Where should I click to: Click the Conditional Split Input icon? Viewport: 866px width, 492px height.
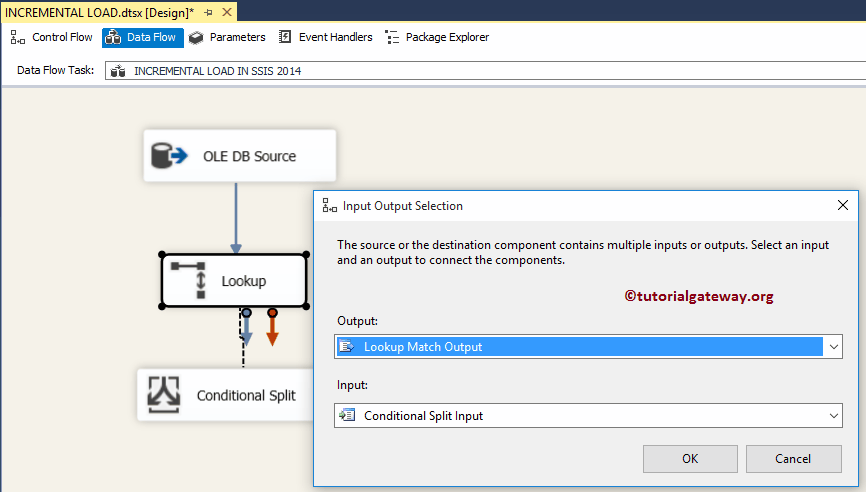click(x=347, y=415)
